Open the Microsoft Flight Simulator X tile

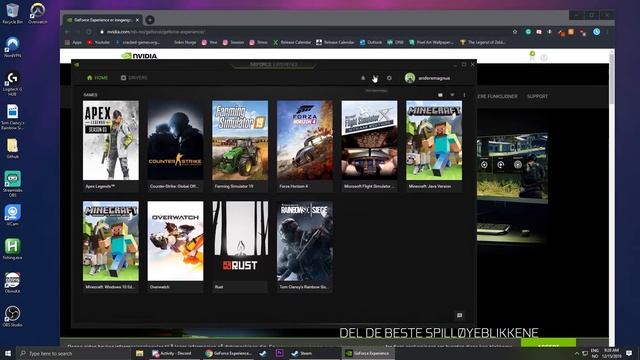[369, 145]
